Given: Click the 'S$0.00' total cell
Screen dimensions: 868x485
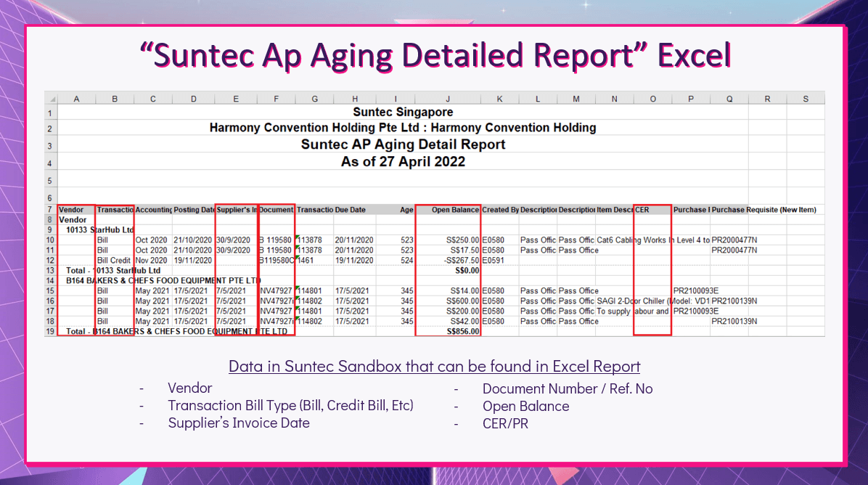Looking at the screenshot, I should pyautogui.click(x=467, y=271).
